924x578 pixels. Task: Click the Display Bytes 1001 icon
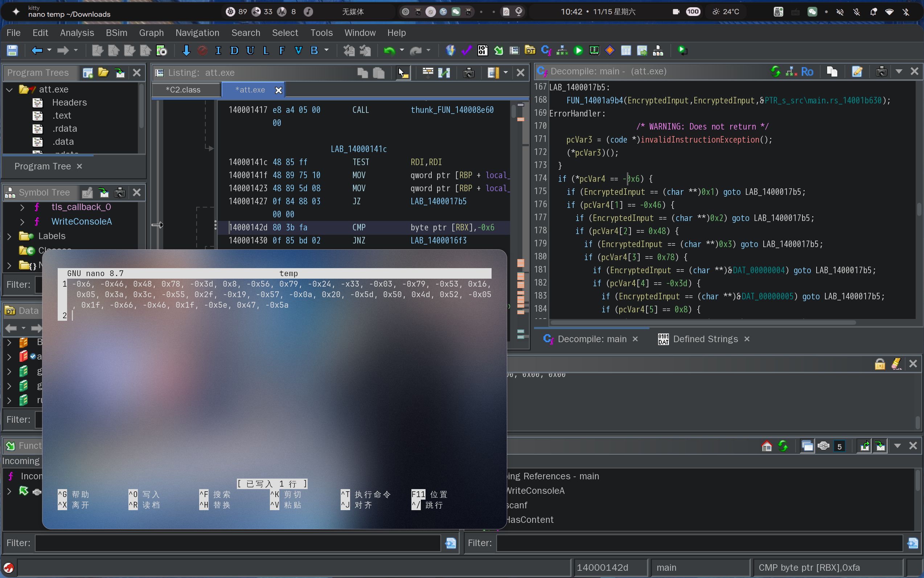482,50
